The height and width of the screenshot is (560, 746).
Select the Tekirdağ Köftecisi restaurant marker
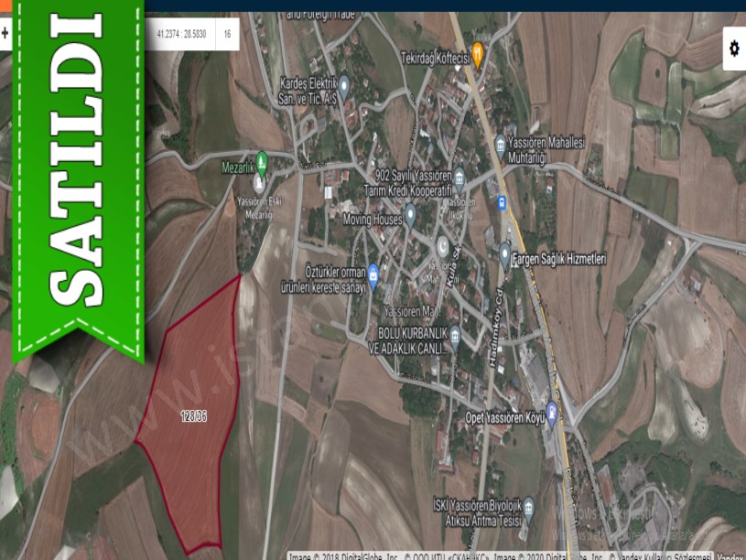coord(477,51)
